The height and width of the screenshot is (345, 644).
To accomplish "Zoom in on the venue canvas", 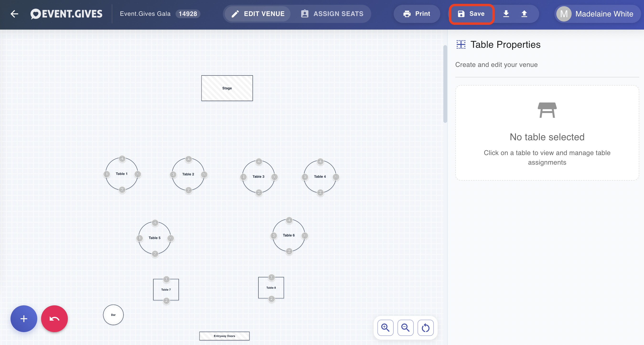I will 385,328.
